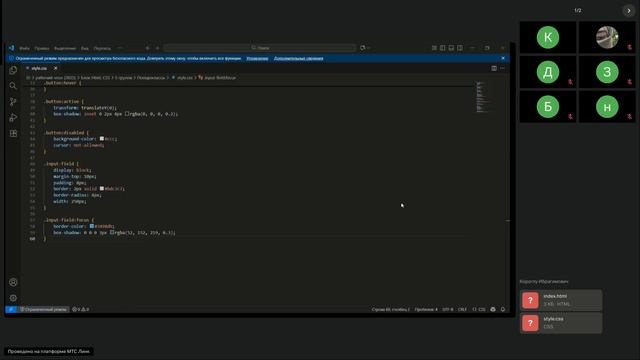Click the rgba swatch in the .button:active box-shadow

pos(127,114)
